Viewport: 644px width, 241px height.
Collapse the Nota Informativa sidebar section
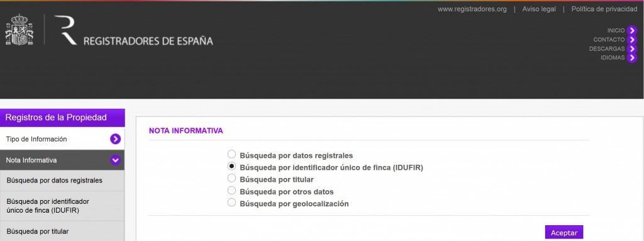[x=116, y=160]
